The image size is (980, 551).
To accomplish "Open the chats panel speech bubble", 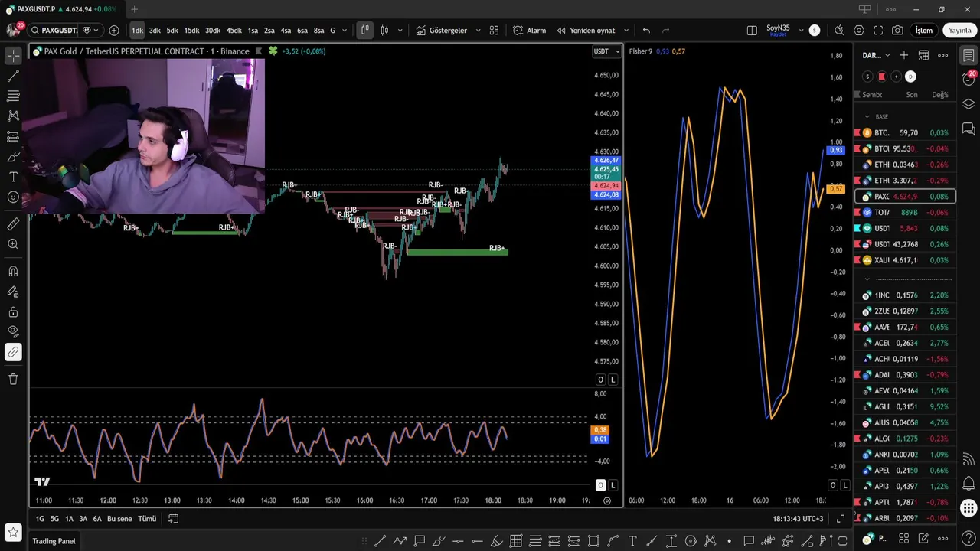I will 969,128.
